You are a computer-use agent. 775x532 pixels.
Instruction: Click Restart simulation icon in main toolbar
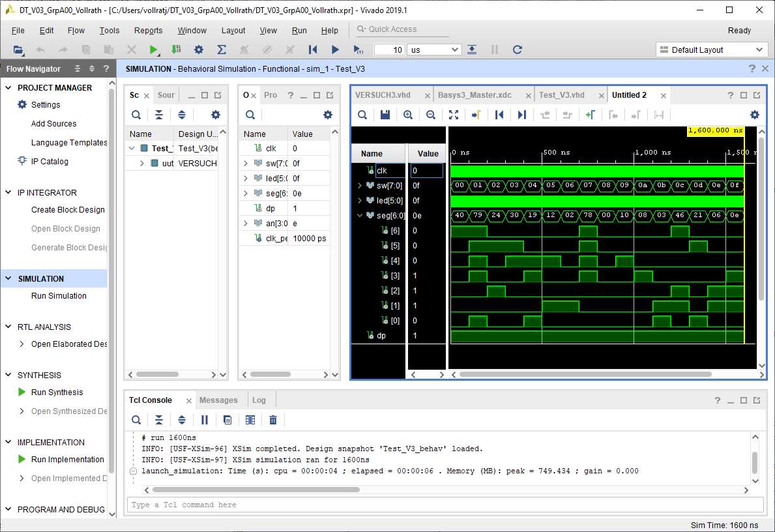[313, 50]
